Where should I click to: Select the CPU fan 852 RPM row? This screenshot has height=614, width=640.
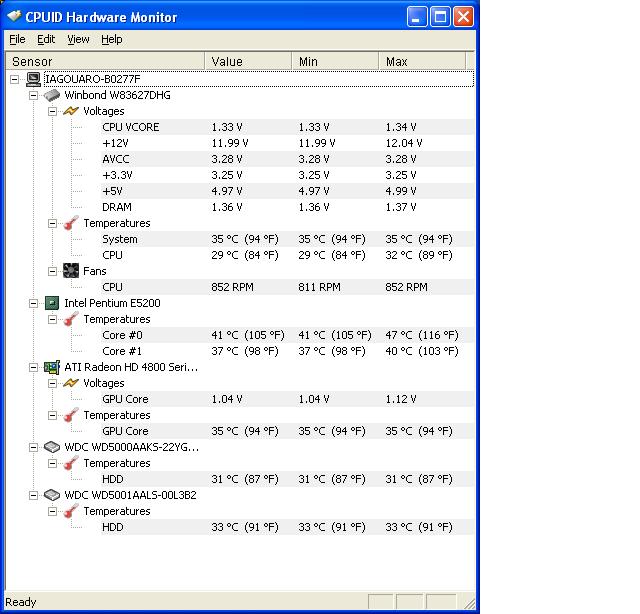287,287
